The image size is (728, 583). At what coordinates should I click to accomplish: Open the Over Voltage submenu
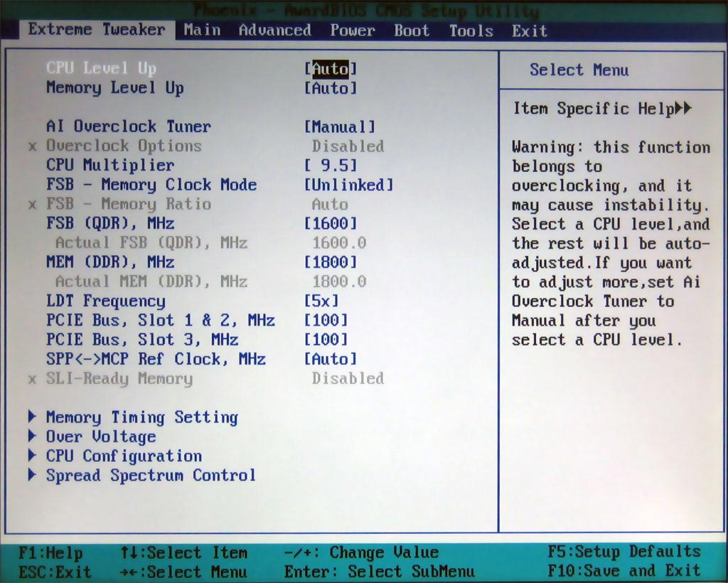101,437
